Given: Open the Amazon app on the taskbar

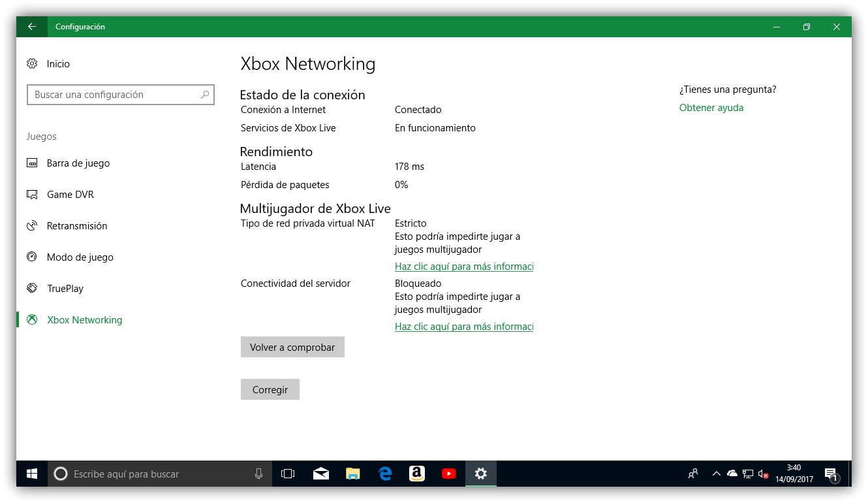Looking at the screenshot, I should point(417,474).
